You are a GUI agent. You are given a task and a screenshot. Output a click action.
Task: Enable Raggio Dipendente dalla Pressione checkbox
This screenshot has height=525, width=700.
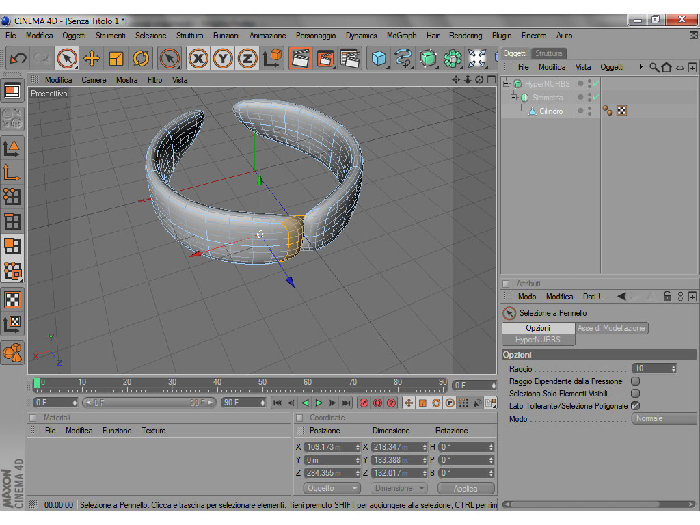(x=636, y=381)
